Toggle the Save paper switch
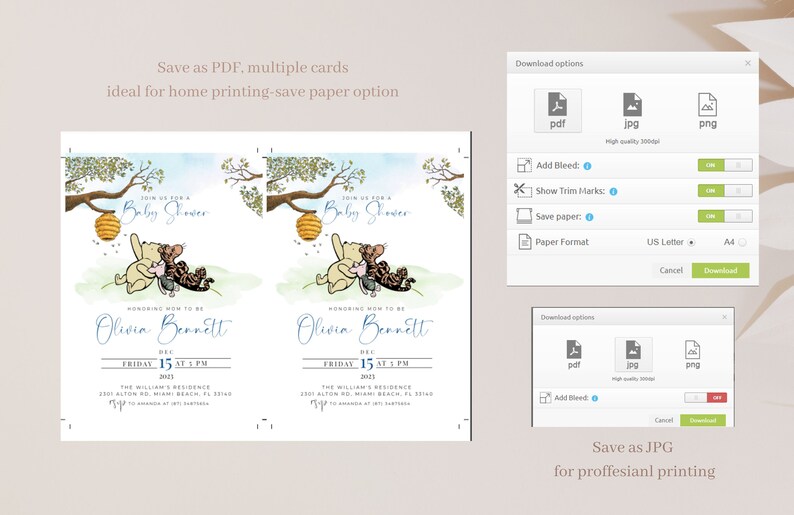794x515 pixels. tap(725, 216)
